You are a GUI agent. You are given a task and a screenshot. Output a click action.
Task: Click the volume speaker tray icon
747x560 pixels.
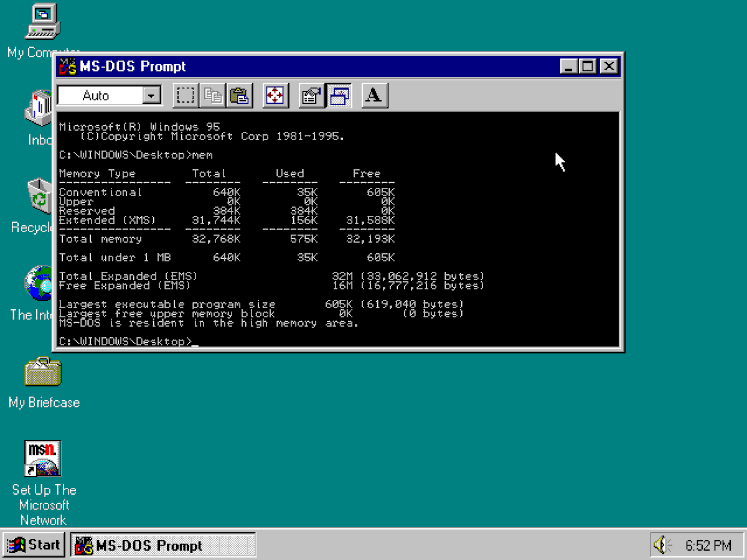pos(661,546)
